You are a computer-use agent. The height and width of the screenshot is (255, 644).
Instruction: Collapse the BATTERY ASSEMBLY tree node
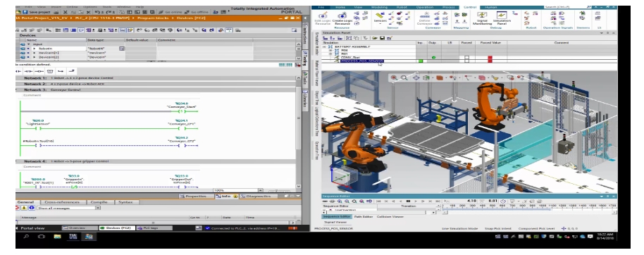tap(324, 46)
